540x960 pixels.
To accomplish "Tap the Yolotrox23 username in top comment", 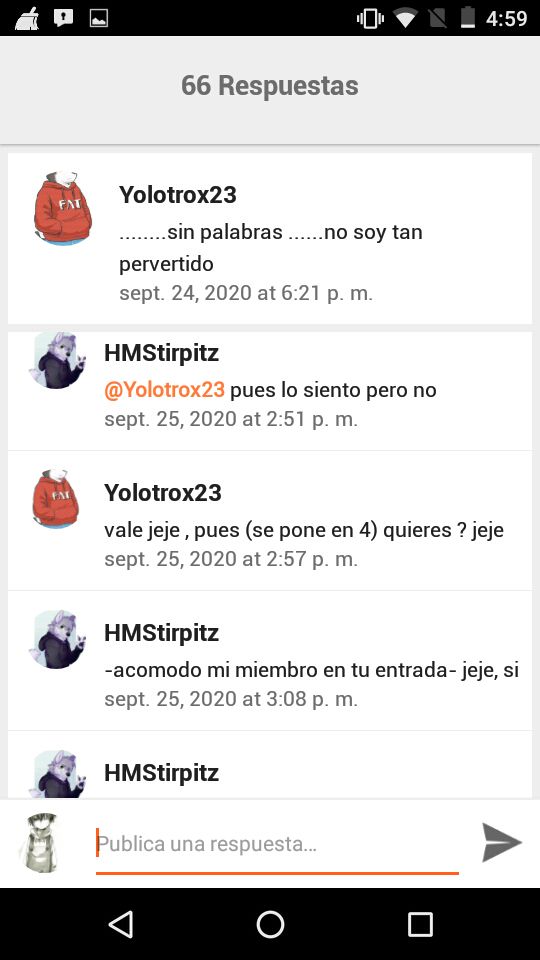I will tap(178, 195).
